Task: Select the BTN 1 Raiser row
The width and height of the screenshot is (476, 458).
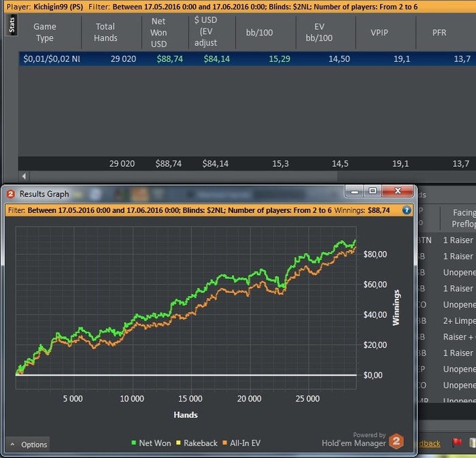Action: coord(447,240)
